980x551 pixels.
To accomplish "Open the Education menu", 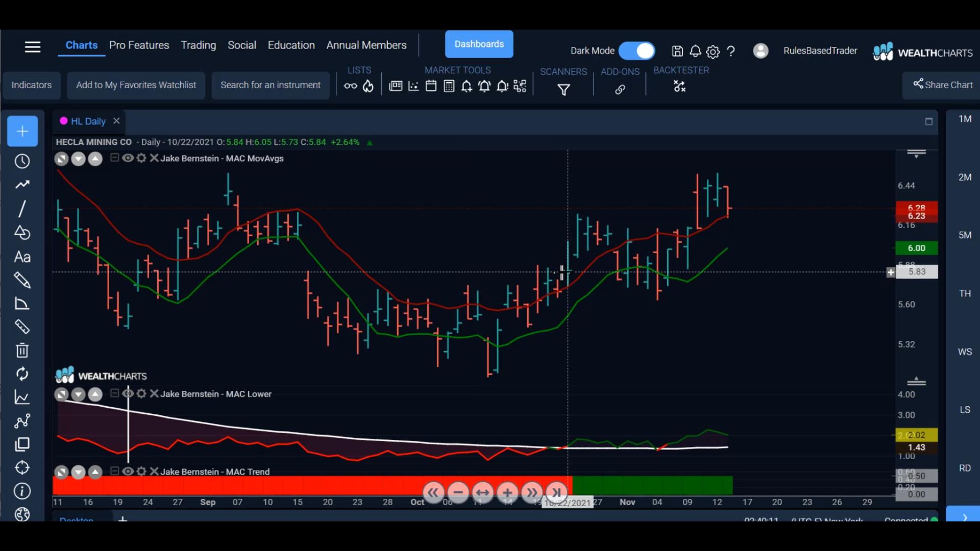I will click(x=291, y=45).
